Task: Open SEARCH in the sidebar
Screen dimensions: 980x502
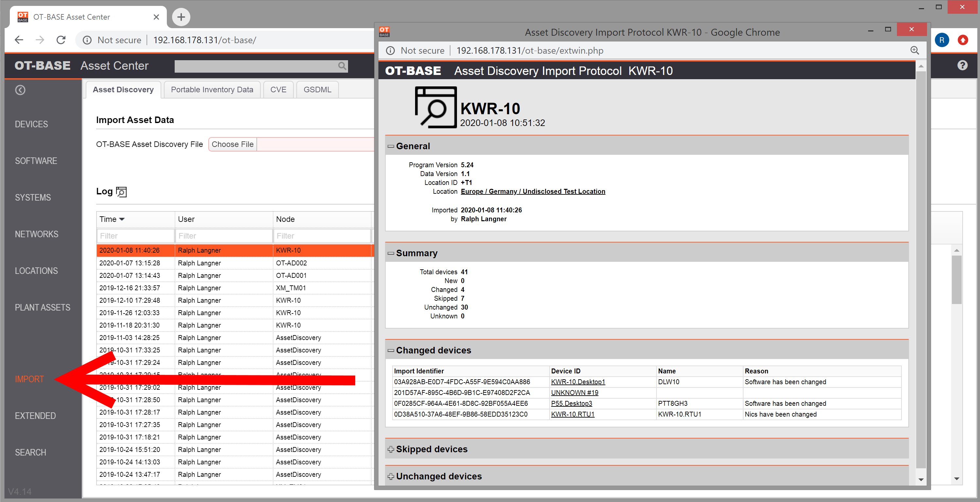Action: click(30, 453)
